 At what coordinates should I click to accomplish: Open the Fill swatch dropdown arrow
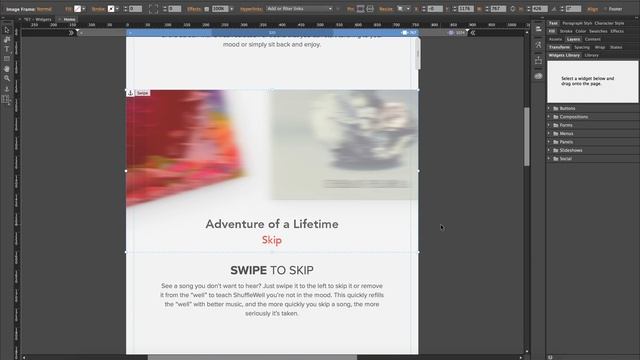pyautogui.click(x=84, y=9)
